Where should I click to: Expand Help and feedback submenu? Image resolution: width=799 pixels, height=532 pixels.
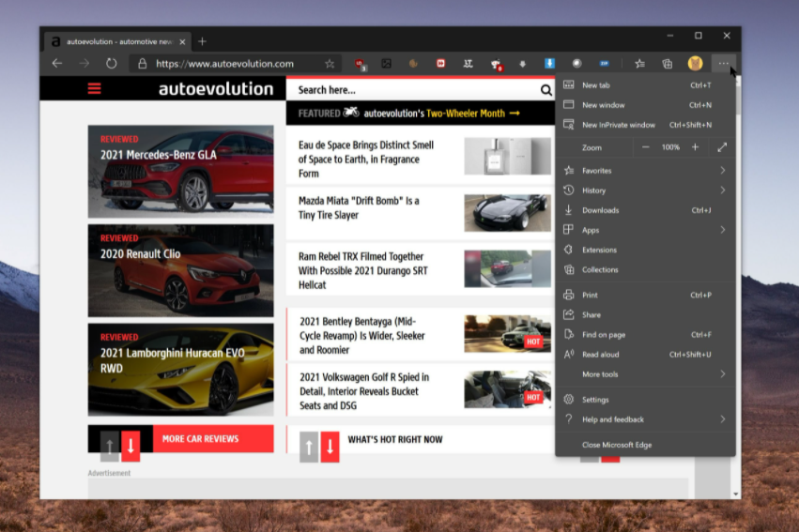(x=723, y=419)
